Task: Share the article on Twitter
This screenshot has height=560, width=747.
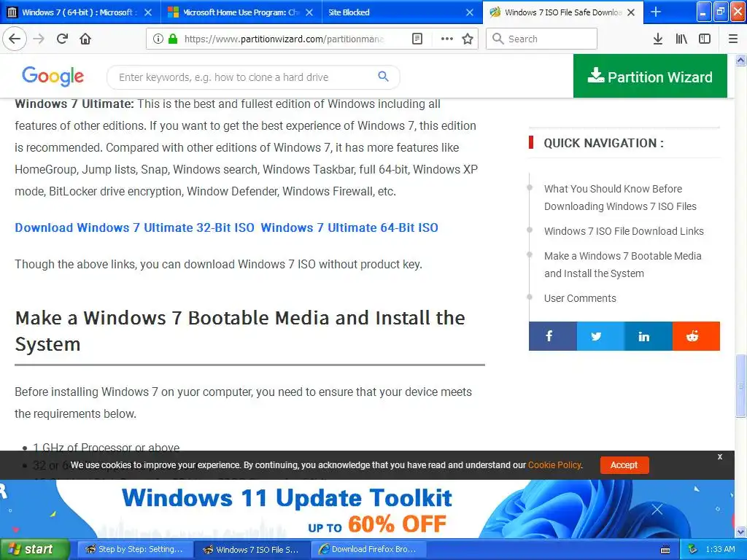Action: 601,336
